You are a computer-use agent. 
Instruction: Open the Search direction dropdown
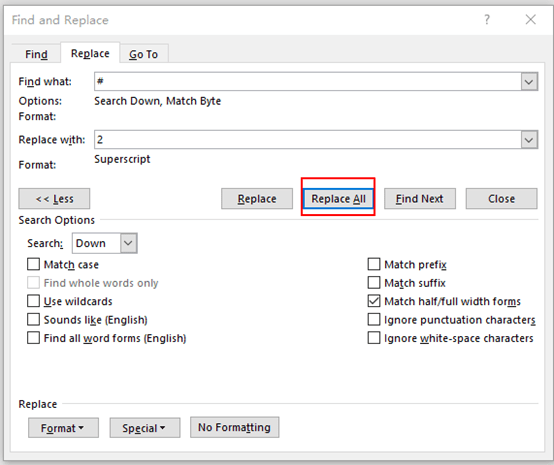[x=128, y=243]
